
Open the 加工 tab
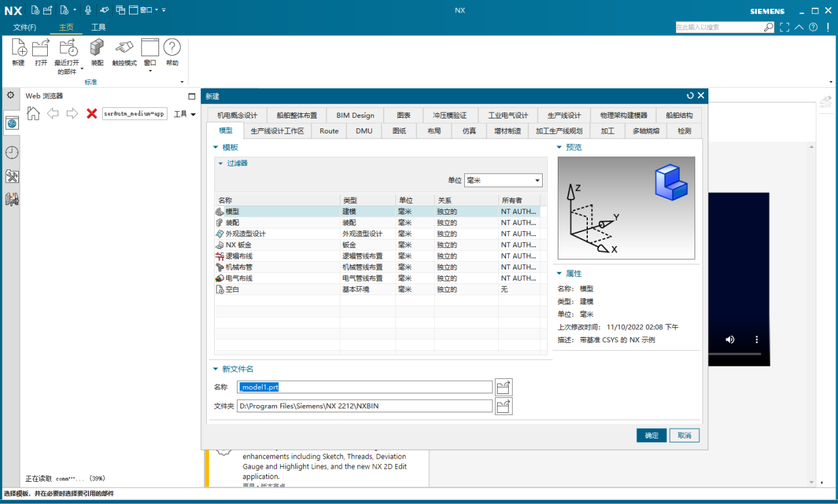[x=608, y=131]
